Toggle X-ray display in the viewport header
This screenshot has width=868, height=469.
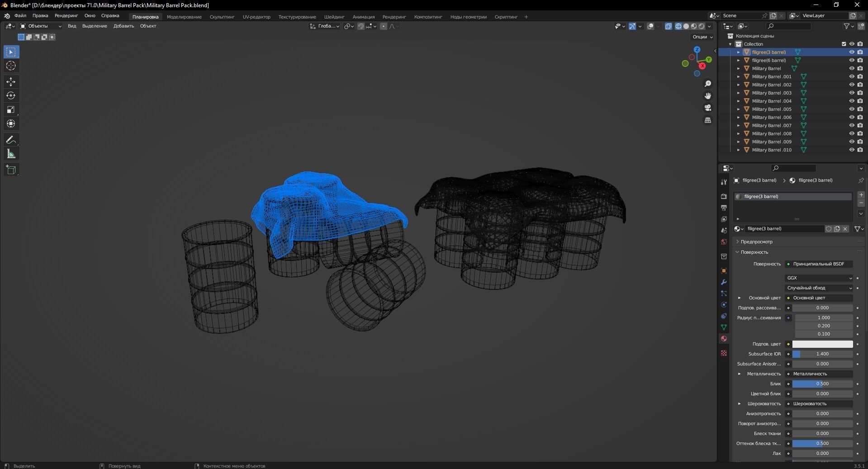coord(669,26)
